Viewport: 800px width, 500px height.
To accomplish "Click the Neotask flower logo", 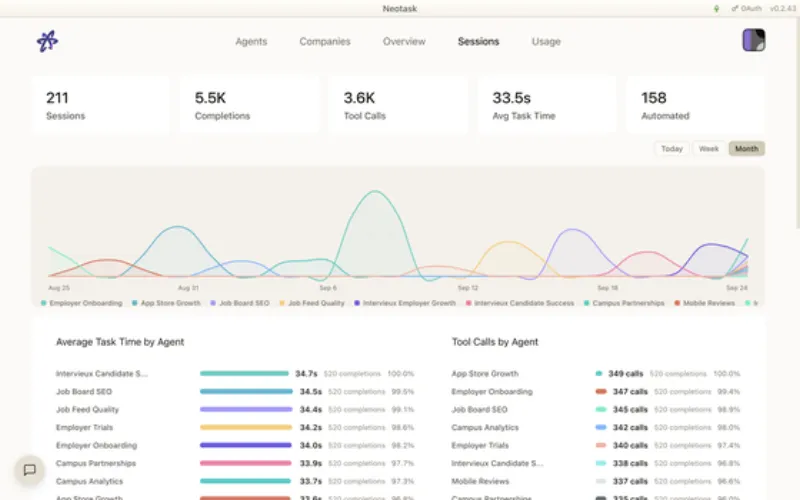I will click(47, 41).
